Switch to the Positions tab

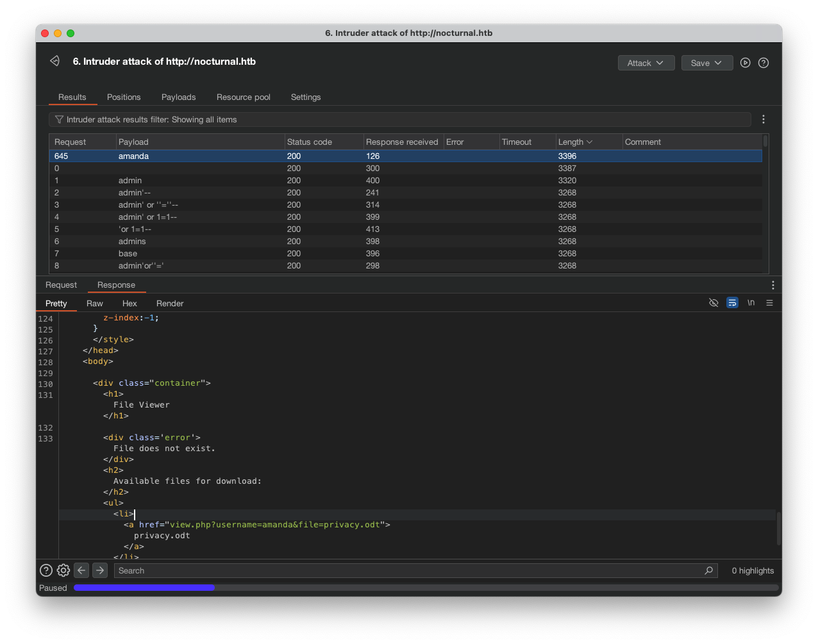point(124,97)
